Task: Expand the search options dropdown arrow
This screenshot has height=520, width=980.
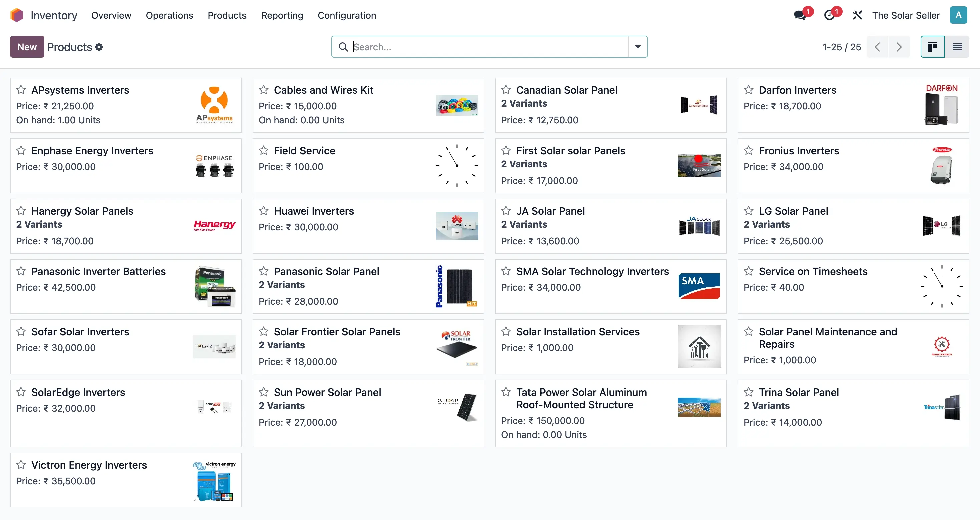Action: click(x=638, y=47)
